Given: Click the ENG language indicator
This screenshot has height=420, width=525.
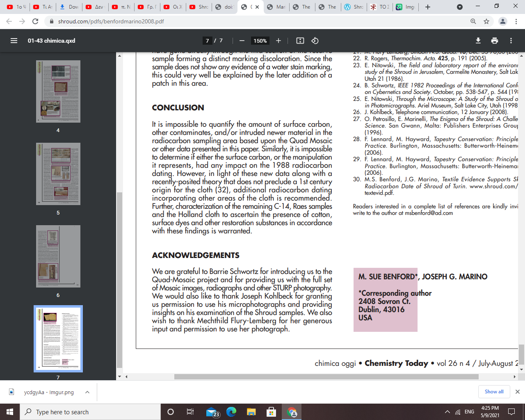Looking at the screenshot, I should point(470,412).
